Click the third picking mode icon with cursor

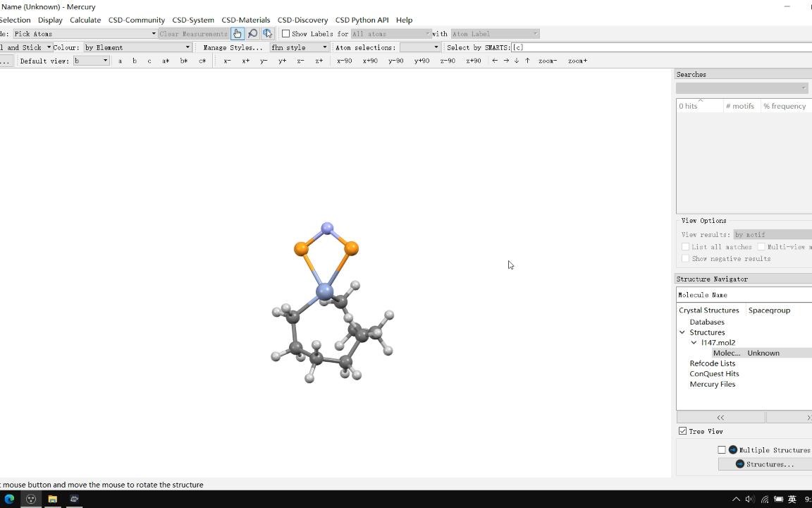pos(267,33)
